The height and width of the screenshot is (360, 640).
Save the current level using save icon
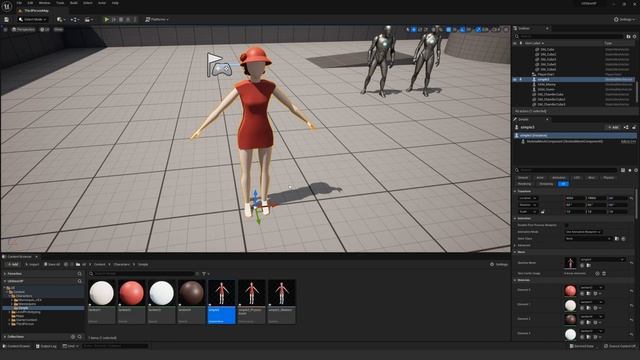[6, 20]
